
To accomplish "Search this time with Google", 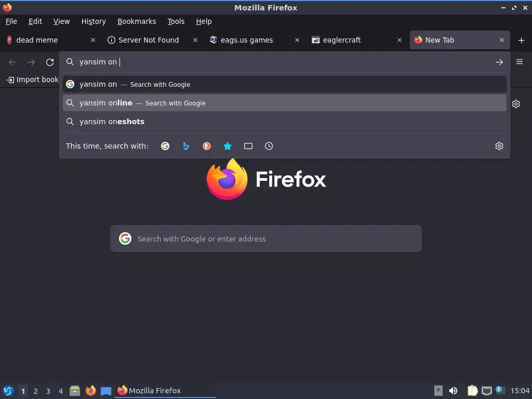I will coord(165,146).
